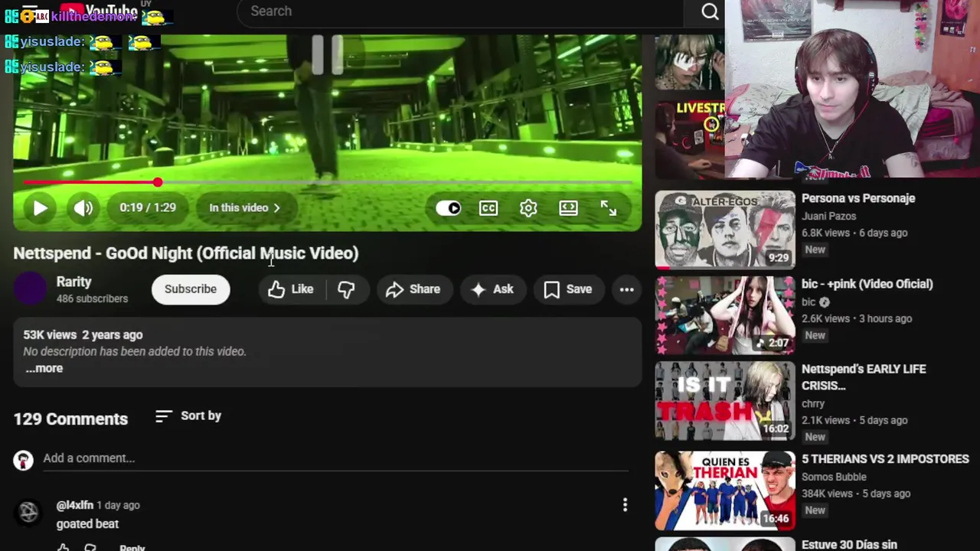The height and width of the screenshot is (551, 980).
Task: Open "Nettspend's EARLY LIFE CRISIS..." title
Action: (x=864, y=377)
